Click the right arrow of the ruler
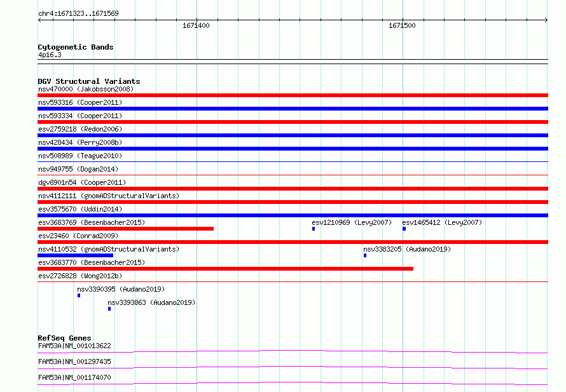Screen dimensions: 566x392 pos(546,20)
